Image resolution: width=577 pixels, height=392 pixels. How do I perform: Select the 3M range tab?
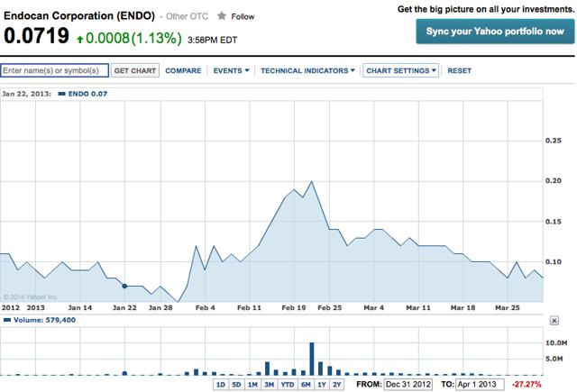[x=269, y=385]
